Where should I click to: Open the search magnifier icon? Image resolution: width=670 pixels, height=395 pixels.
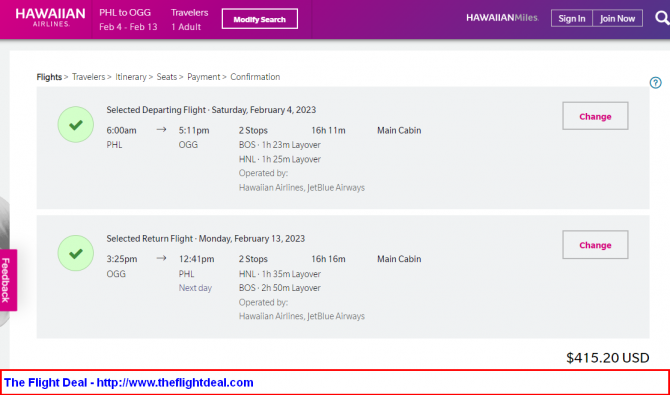click(x=663, y=18)
